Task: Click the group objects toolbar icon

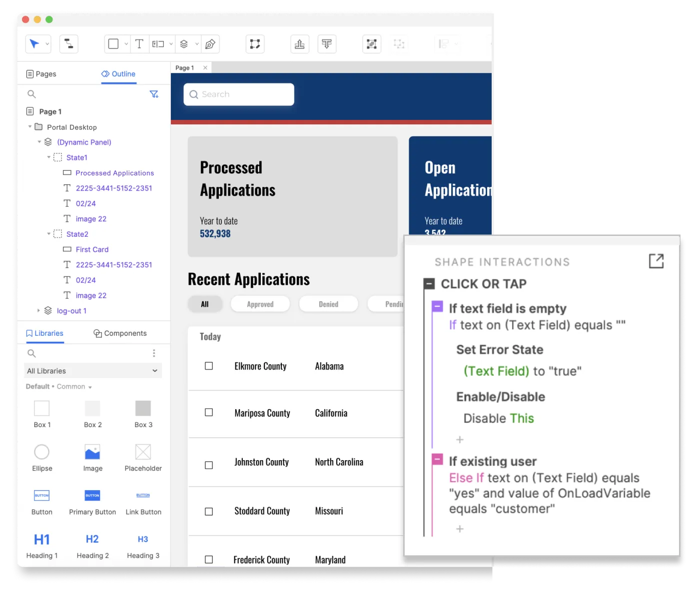Action: [x=371, y=44]
